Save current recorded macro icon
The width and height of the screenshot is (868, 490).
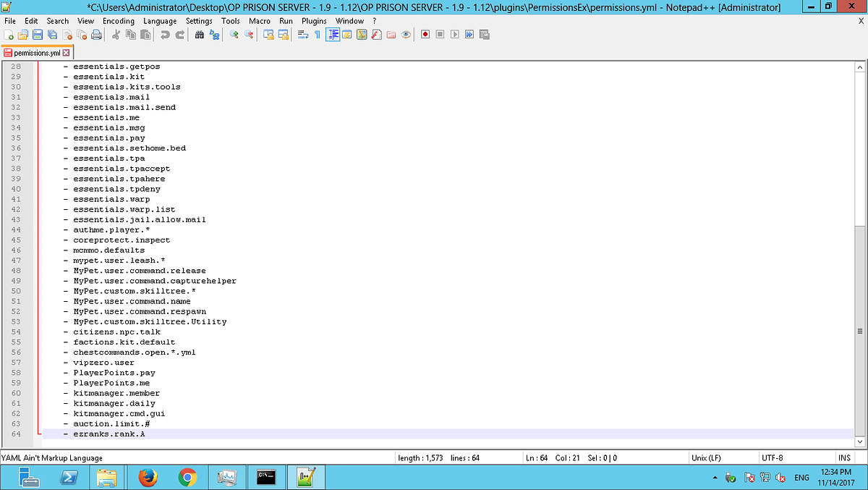484,34
